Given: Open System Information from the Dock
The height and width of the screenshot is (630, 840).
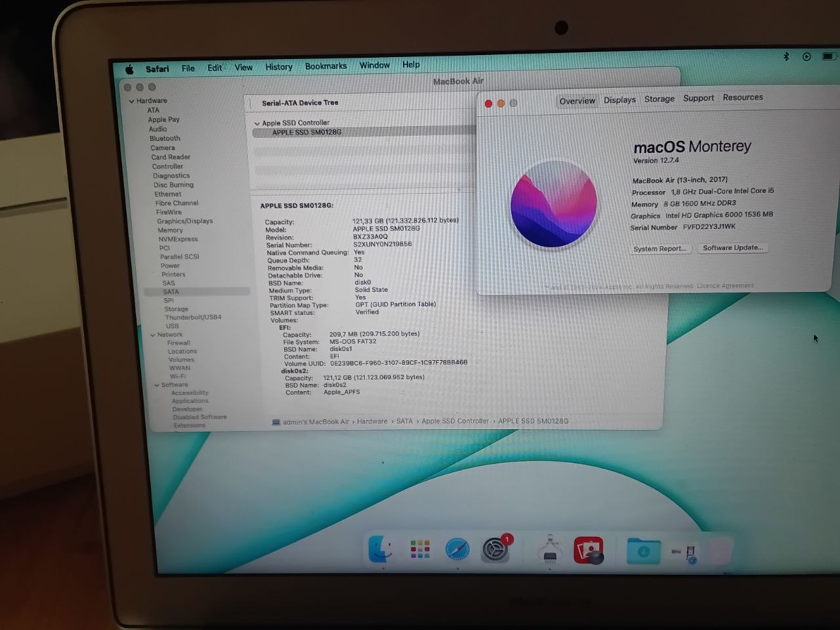Looking at the screenshot, I should [x=550, y=550].
